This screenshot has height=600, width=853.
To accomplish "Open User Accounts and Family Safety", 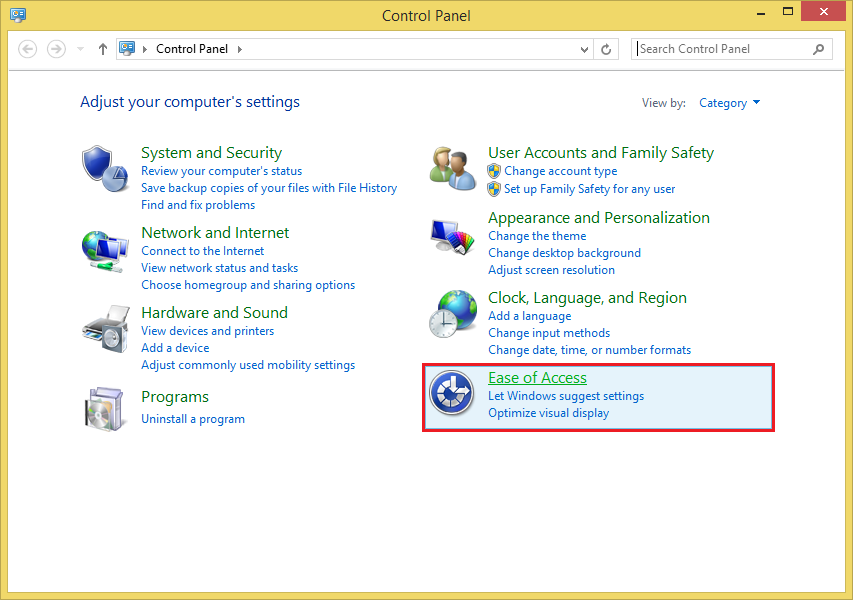I will 601,153.
